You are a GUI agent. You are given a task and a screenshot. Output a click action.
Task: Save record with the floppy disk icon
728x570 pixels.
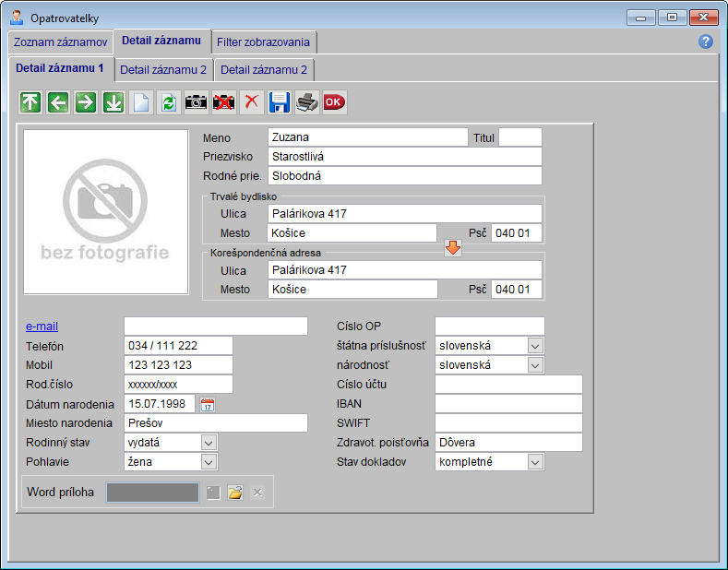(279, 102)
